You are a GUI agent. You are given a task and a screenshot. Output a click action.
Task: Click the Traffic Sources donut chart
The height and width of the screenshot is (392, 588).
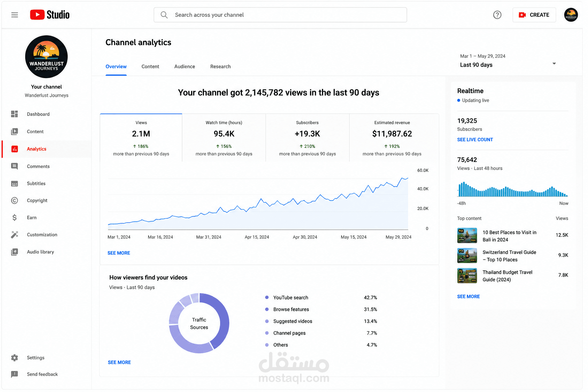click(199, 323)
